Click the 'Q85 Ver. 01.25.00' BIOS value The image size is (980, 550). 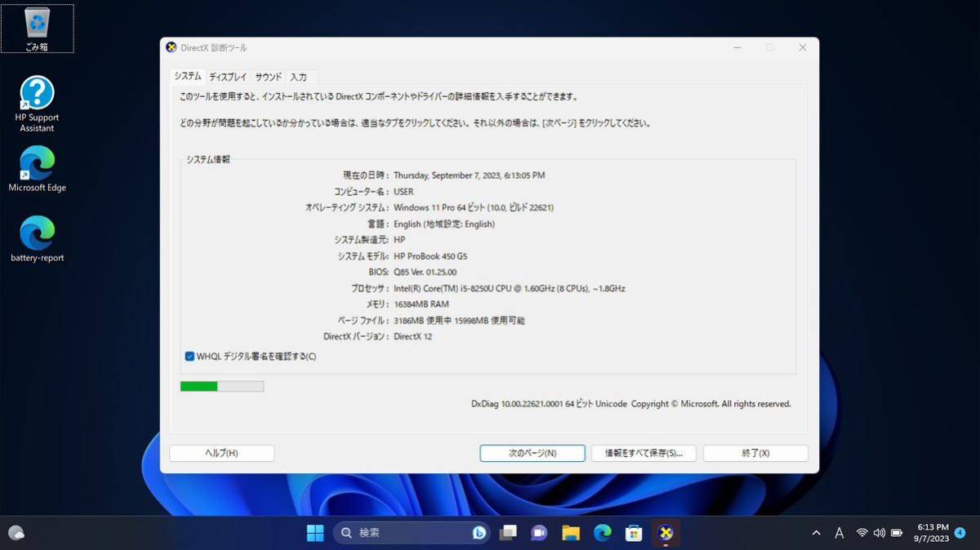tap(425, 273)
